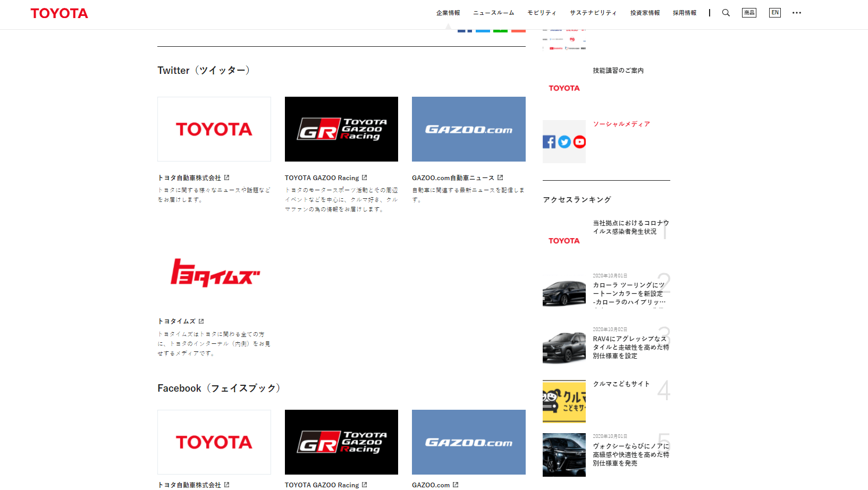Open クルマこどもサイト ranking link
Viewport: 868px width, 490px height.
point(621,384)
